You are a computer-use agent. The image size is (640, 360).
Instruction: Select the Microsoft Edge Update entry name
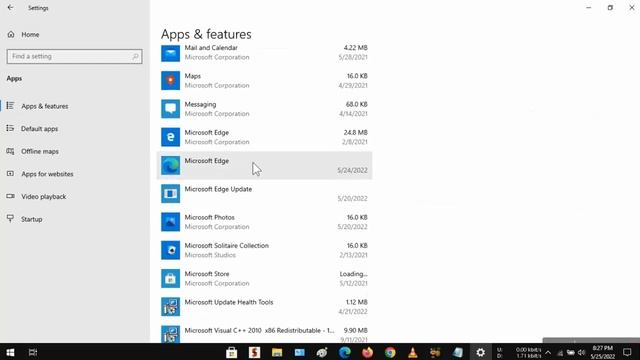tap(218, 189)
